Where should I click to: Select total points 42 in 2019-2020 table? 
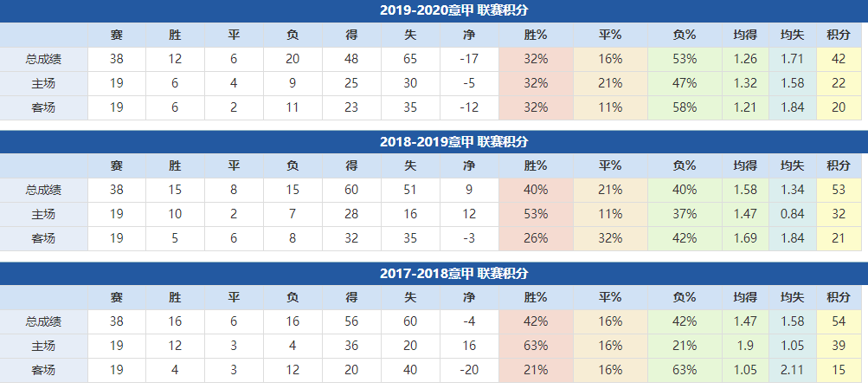[x=838, y=59]
